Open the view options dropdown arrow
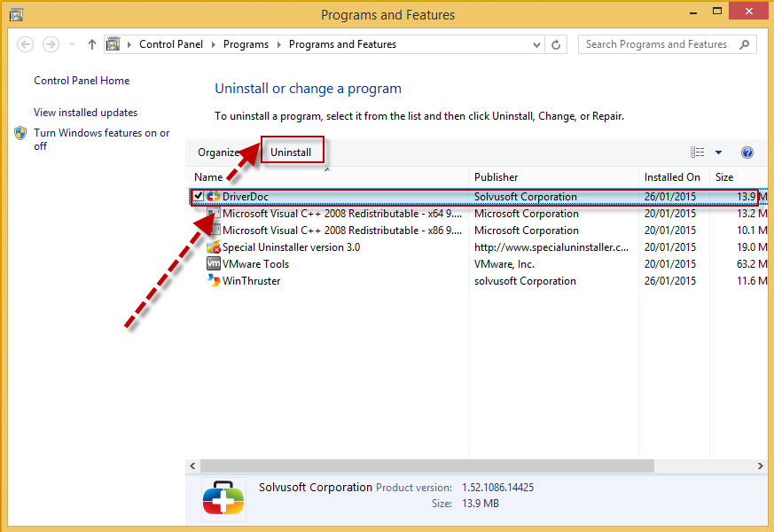The width and height of the screenshot is (774, 532). pyautogui.click(x=719, y=153)
